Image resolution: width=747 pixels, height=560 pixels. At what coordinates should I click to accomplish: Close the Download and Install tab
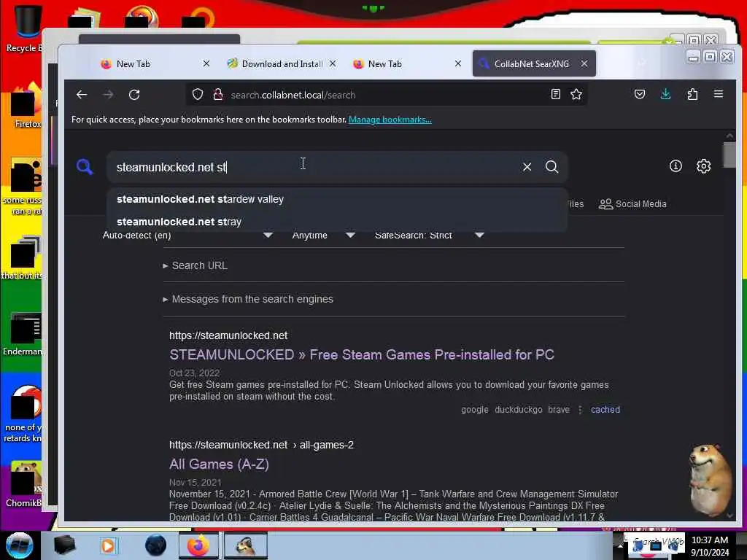333,63
